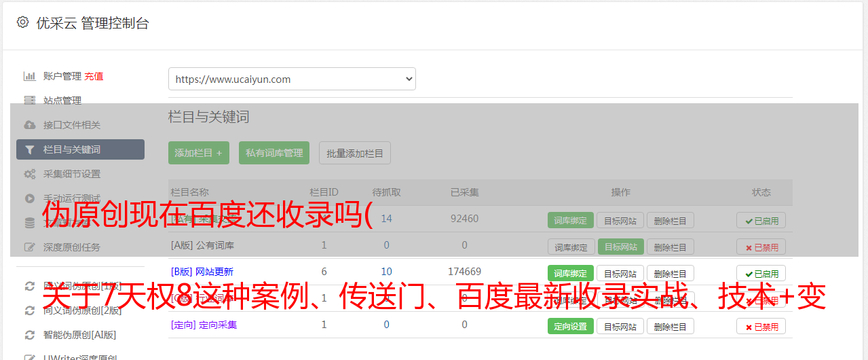
Task: Open the [B版] 网站更新 link
Action: pos(202,272)
